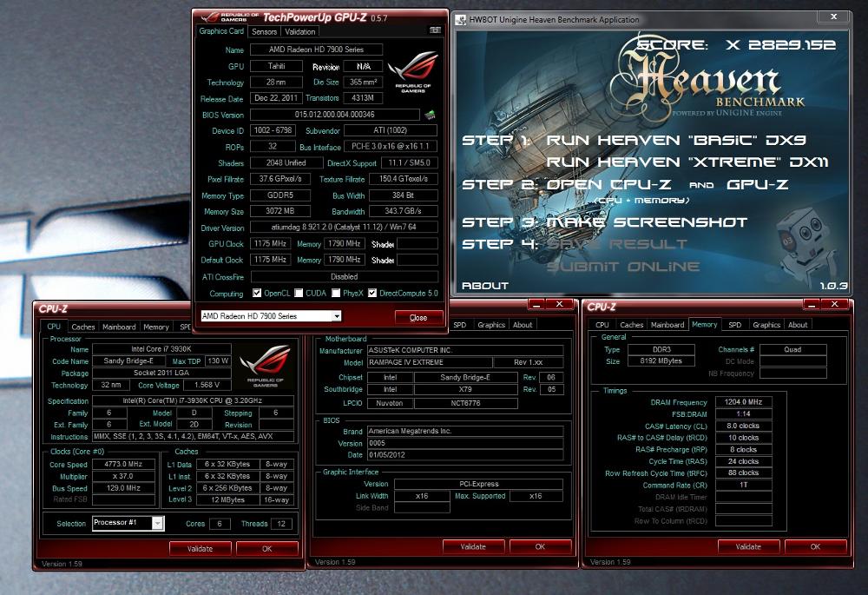Click Validate in left CPU-Z window

click(x=200, y=548)
